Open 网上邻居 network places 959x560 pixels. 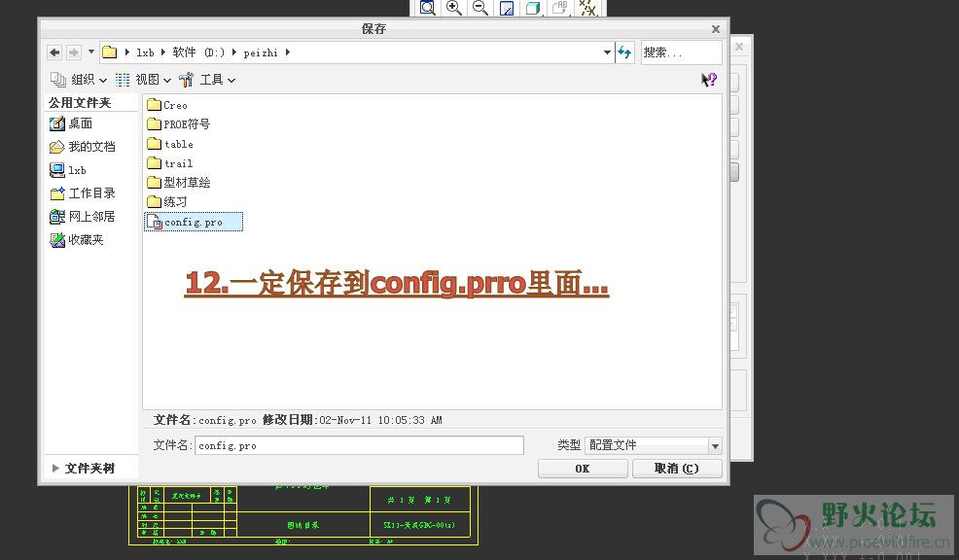click(x=82, y=217)
